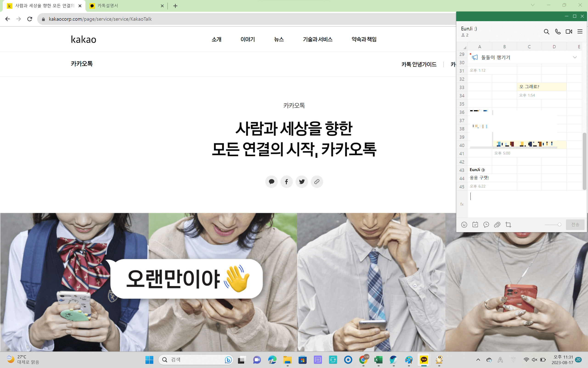Expand the 돌돌이 챙기기 notice chevron
Screen dimensions: 588x368
575,57
